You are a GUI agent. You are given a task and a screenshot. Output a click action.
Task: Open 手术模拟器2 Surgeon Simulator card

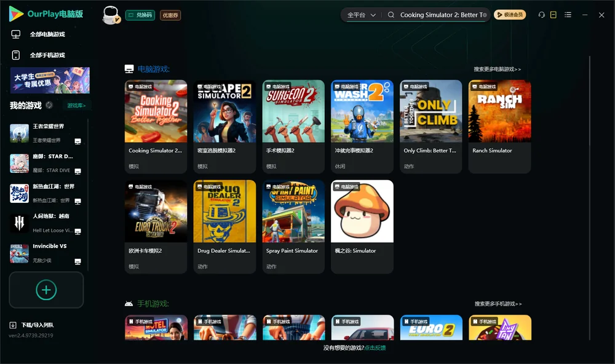pos(293,127)
